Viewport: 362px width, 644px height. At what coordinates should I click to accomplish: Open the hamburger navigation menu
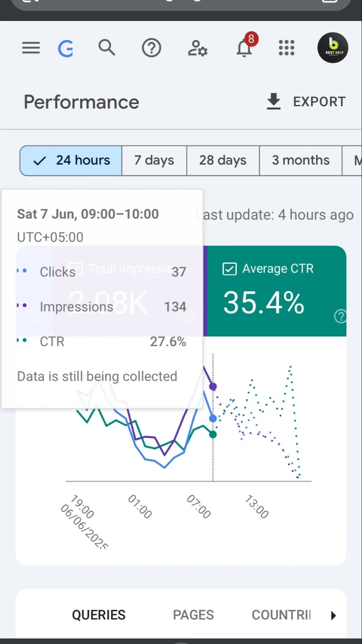[31, 48]
